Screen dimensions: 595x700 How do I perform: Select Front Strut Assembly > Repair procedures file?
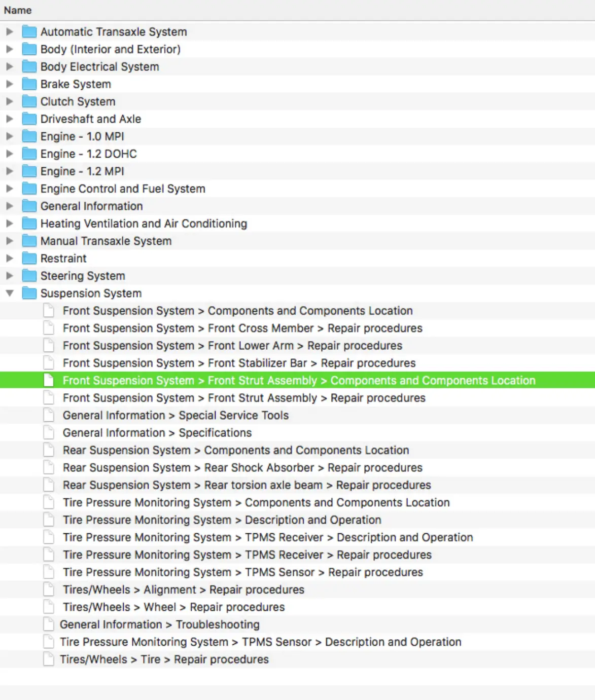pyautogui.click(x=297, y=398)
